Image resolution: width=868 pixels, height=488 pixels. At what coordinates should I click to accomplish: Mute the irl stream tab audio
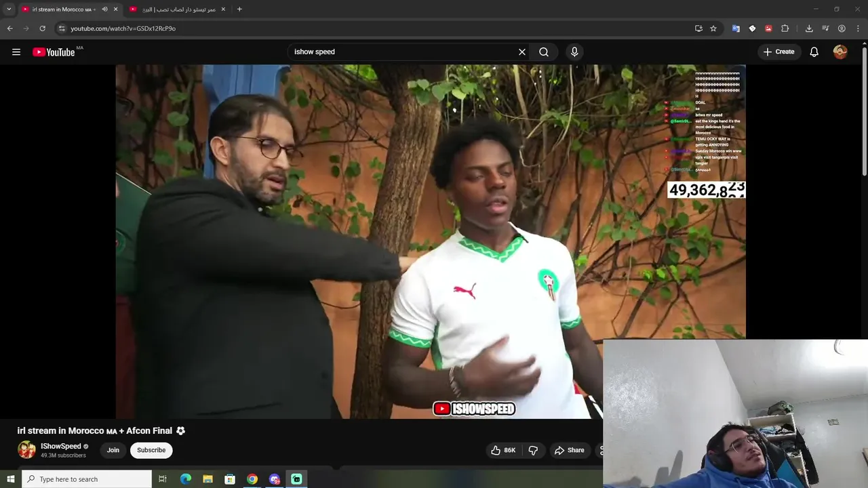(x=104, y=9)
